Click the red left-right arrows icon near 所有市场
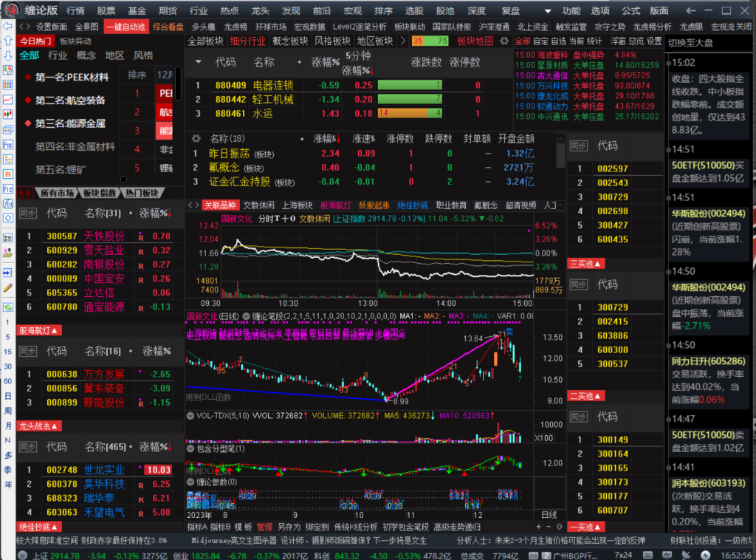 25,193
